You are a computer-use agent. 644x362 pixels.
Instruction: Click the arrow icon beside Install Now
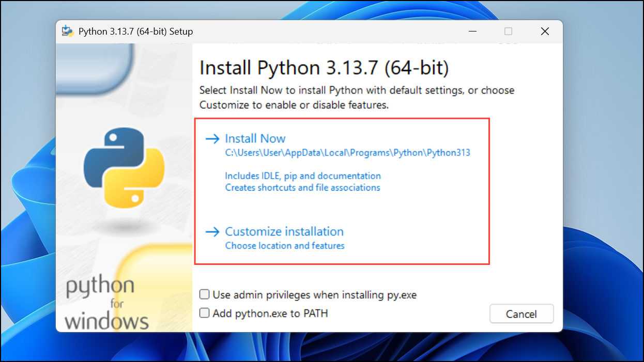212,138
